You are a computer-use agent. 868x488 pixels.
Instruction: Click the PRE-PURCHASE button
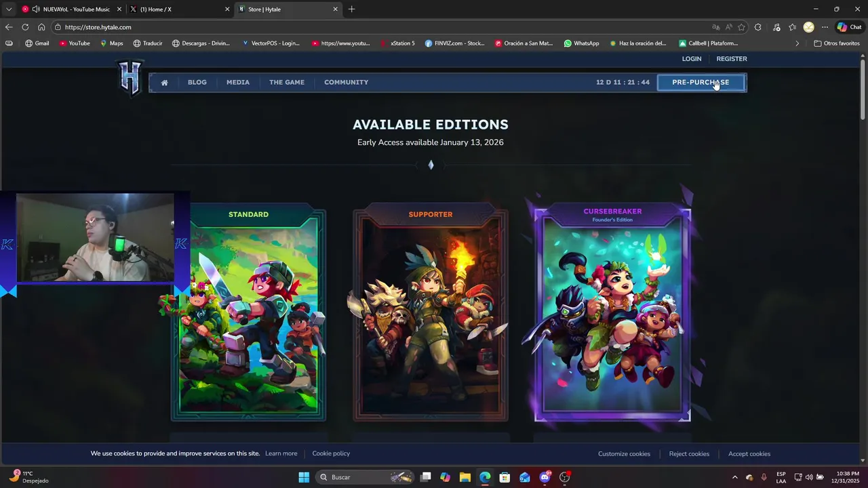(x=701, y=83)
